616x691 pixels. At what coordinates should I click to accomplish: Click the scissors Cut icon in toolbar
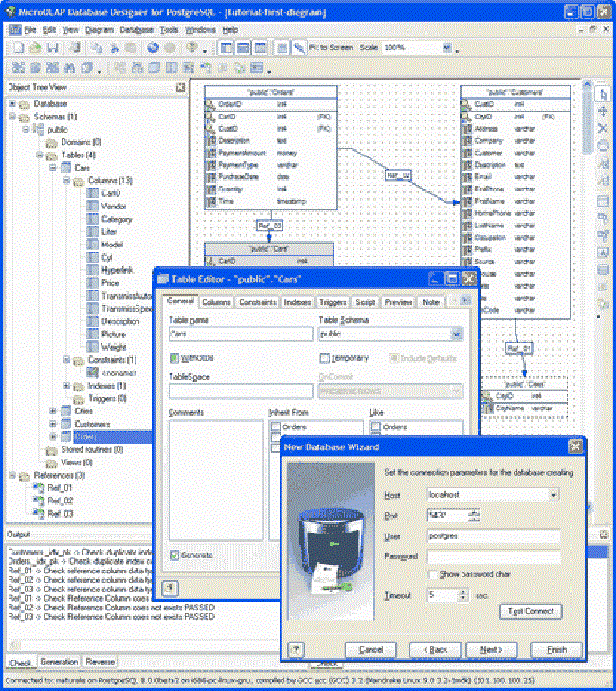click(115, 47)
